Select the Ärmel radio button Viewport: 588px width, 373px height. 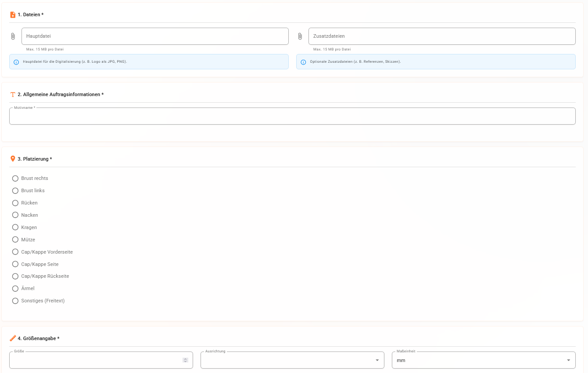[x=15, y=288]
